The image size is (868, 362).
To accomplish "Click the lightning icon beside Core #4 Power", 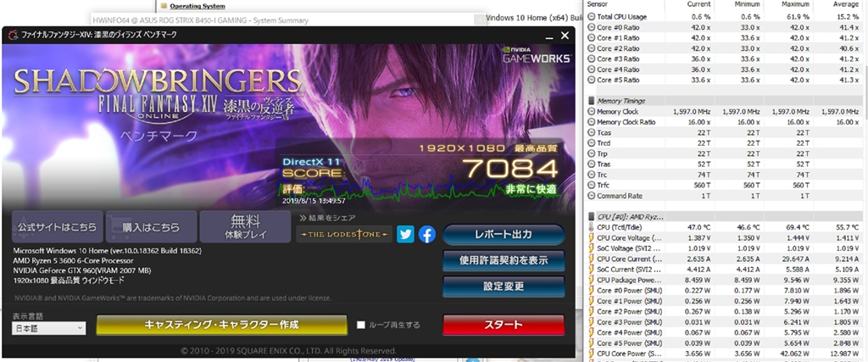I will click(592, 332).
